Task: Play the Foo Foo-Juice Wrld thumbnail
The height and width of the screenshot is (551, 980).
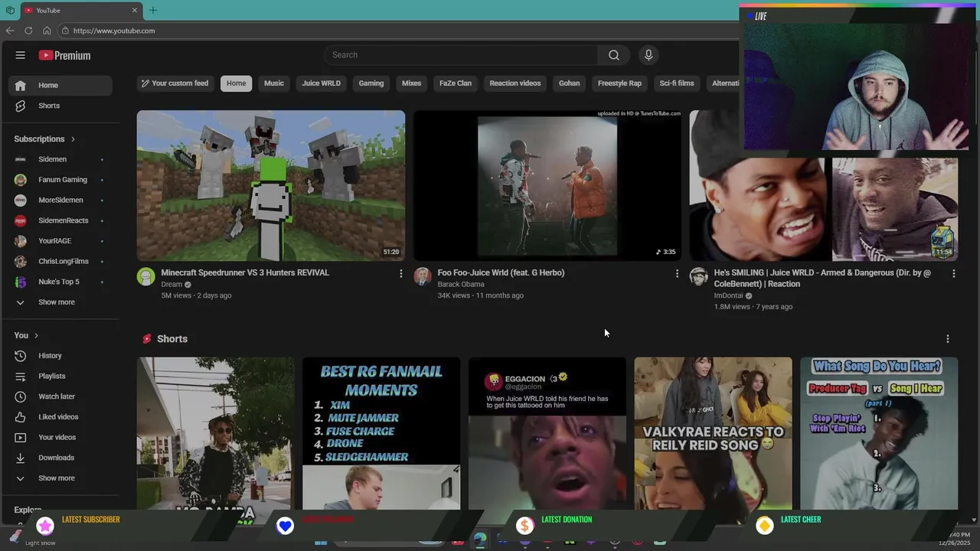Action: coord(547,186)
